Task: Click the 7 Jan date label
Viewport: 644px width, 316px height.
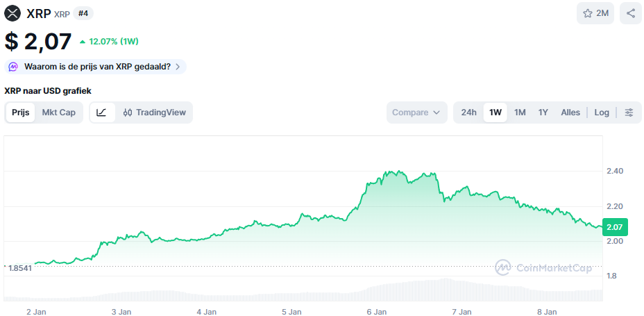Action: coord(461,312)
